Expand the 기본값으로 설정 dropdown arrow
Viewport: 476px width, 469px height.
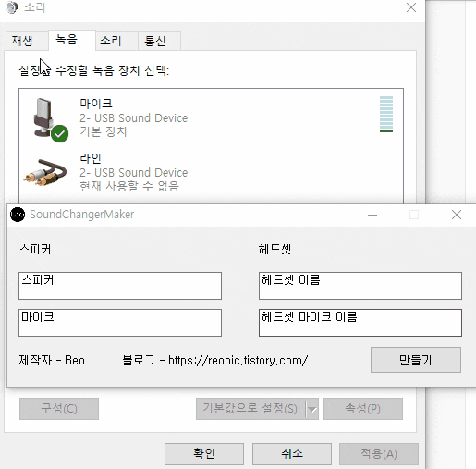pyautogui.click(x=312, y=409)
